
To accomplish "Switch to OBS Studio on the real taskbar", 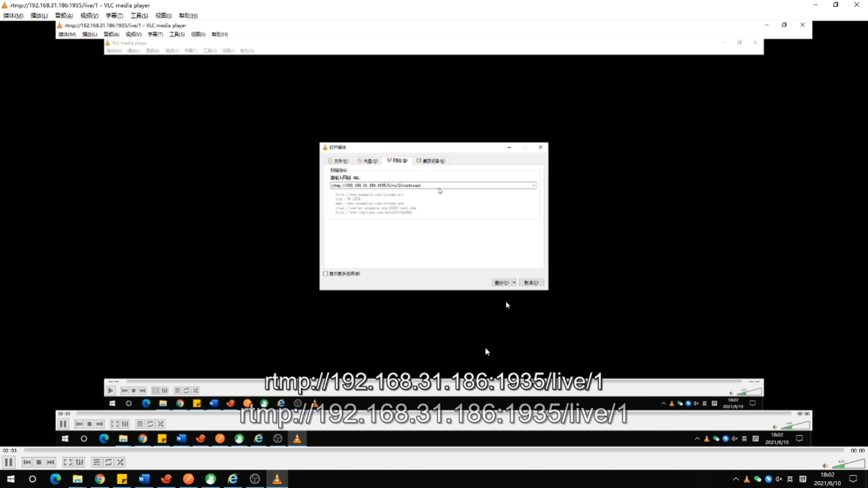I will tap(255, 479).
